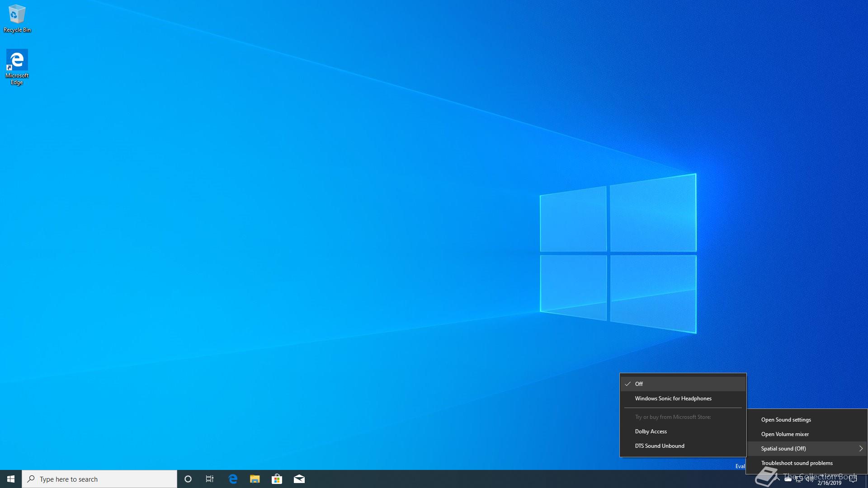
Task: Open File Explorer from the taskbar
Action: tap(255, 479)
